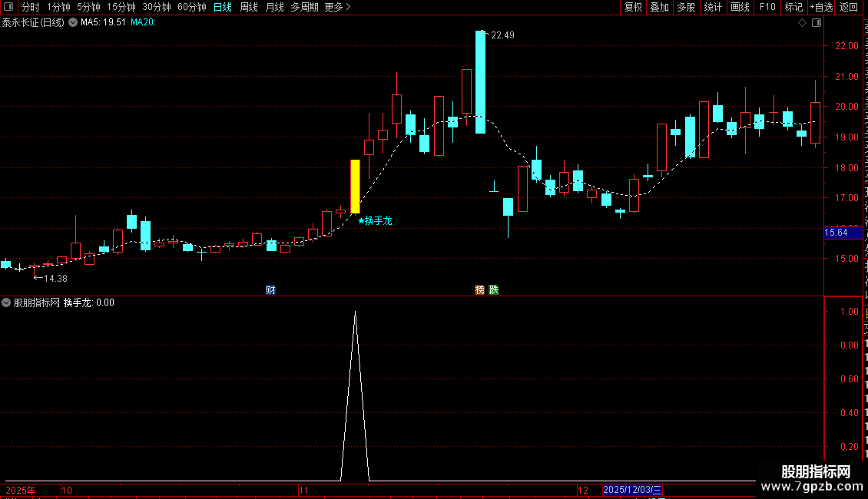
Task: Select the 1分钟 period tab
Action: [x=58, y=7]
